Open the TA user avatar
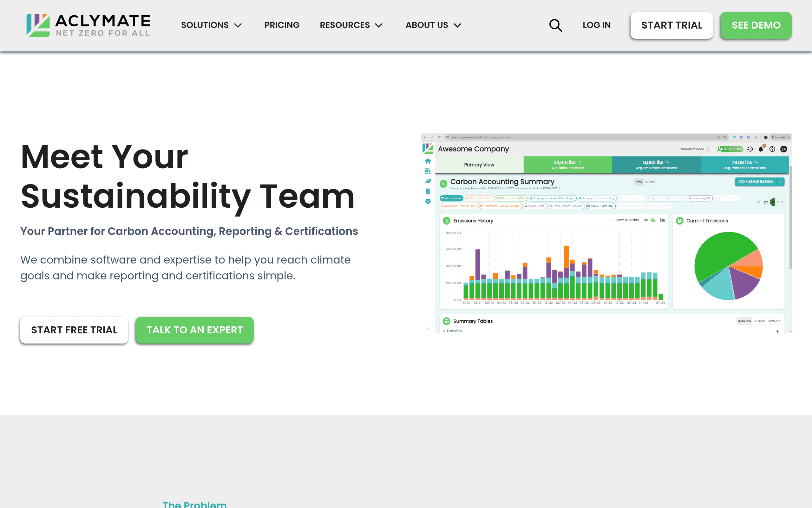The image size is (812, 508). tap(783, 149)
